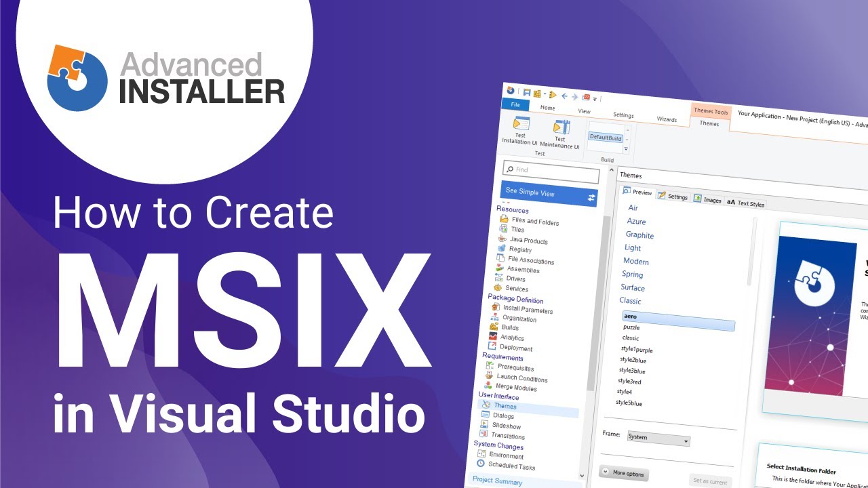Open the Wizards ribbon tab

667,119
